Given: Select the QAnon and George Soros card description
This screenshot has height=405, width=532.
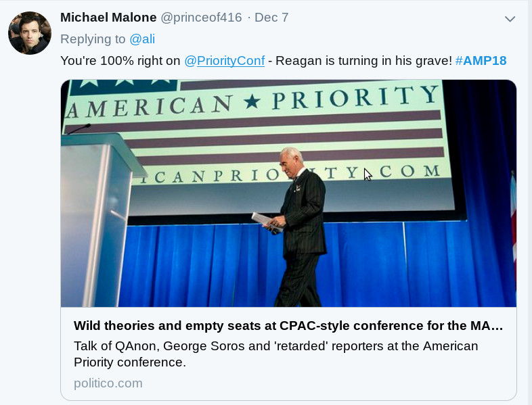Looking at the screenshot, I should point(276,354).
